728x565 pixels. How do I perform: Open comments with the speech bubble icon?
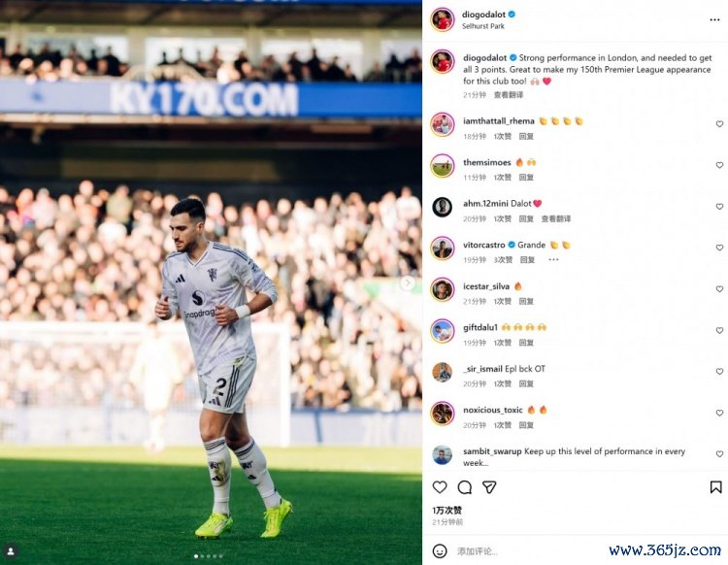pos(465,487)
